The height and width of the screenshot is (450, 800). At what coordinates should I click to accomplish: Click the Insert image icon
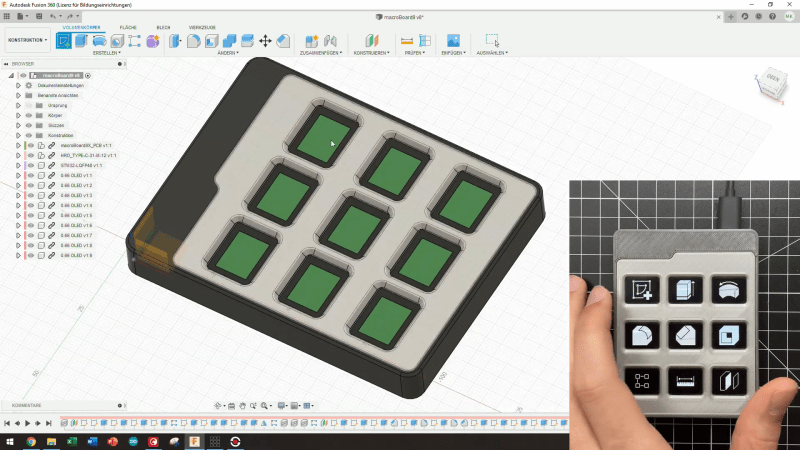453,41
